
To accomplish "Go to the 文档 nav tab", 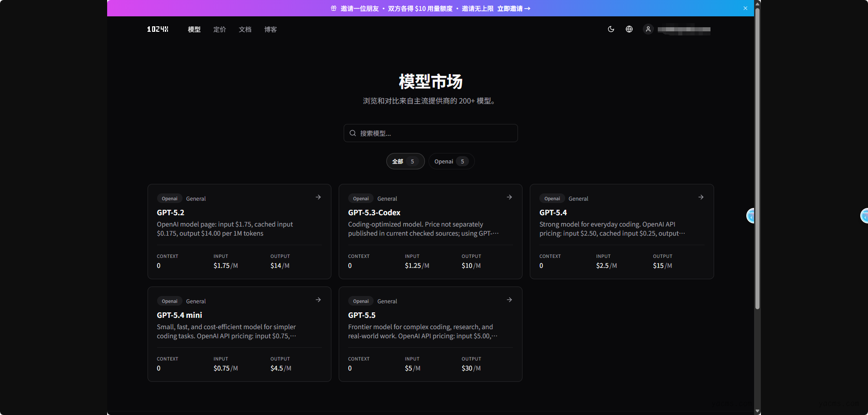I will click(245, 29).
